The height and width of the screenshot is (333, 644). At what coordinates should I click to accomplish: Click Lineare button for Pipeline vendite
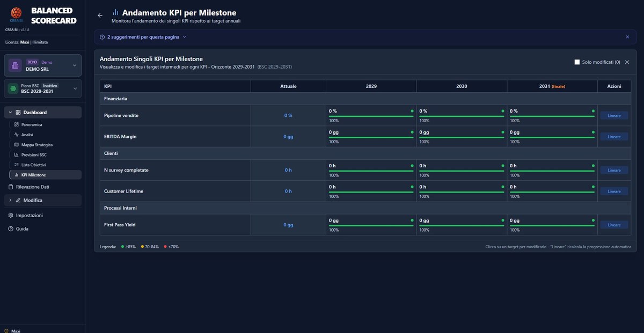pos(614,116)
